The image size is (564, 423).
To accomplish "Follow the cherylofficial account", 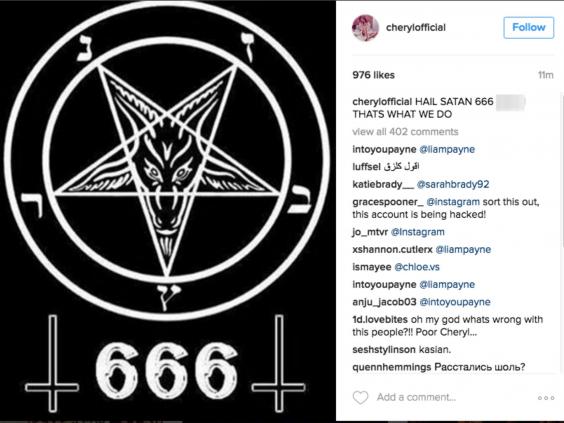I will click(x=528, y=27).
